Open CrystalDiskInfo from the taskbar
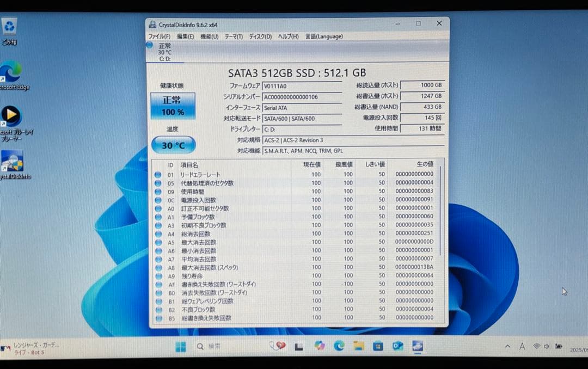This screenshot has width=588, height=369. pyautogui.click(x=418, y=346)
